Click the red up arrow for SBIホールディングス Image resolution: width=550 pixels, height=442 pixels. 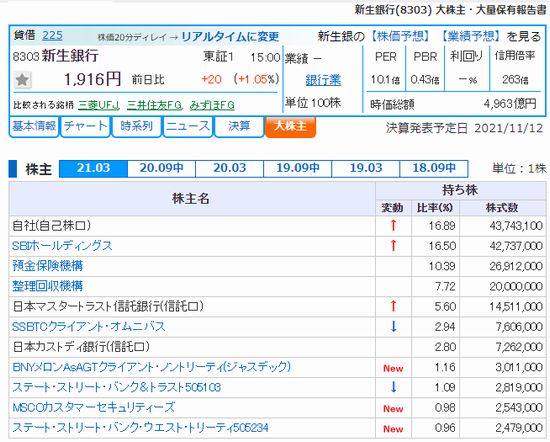coord(393,246)
